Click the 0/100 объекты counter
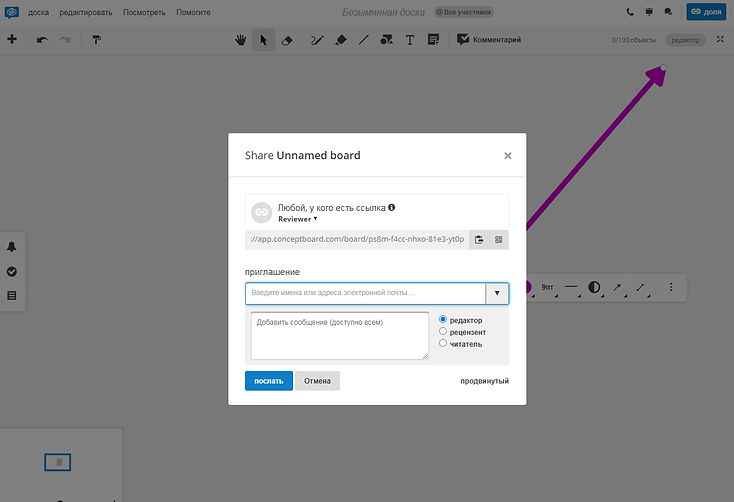The width and height of the screenshot is (734, 502). coord(633,40)
